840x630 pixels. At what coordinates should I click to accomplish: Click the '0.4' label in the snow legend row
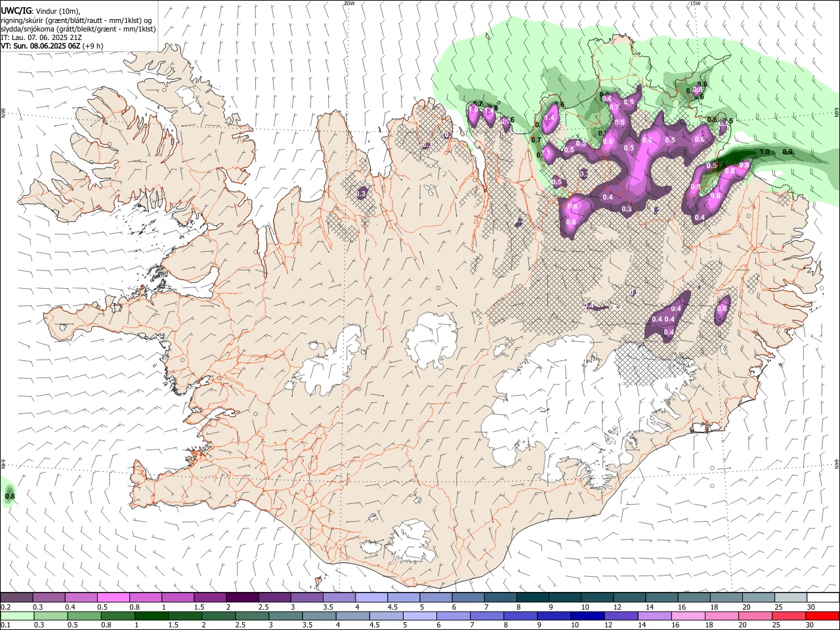70,606
